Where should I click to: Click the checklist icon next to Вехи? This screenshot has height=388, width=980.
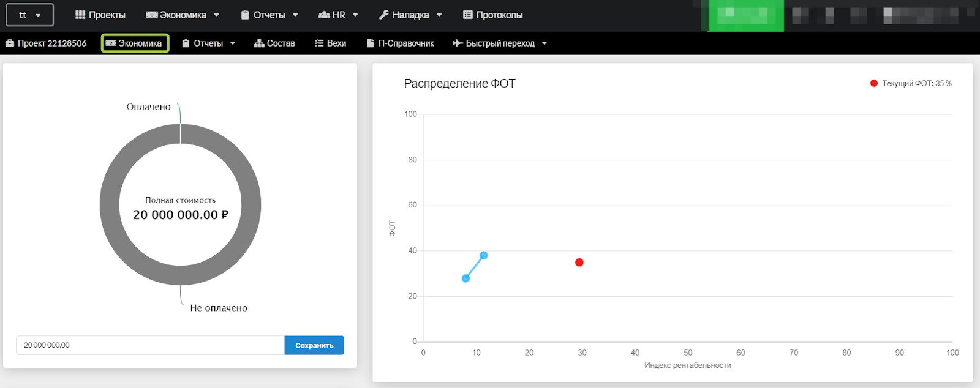(319, 43)
